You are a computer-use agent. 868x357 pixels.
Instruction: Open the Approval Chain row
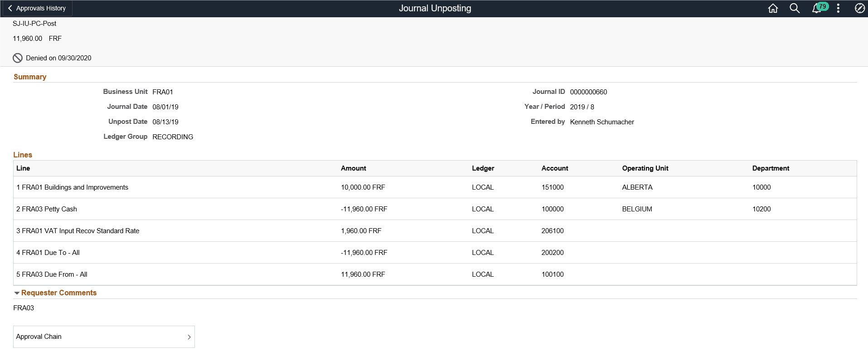pyautogui.click(x=104, y=337)
